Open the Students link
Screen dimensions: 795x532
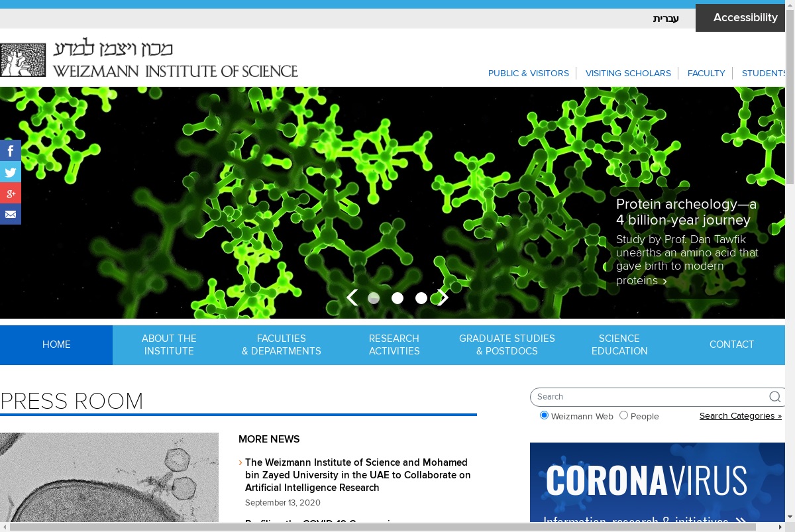point(764,74)
